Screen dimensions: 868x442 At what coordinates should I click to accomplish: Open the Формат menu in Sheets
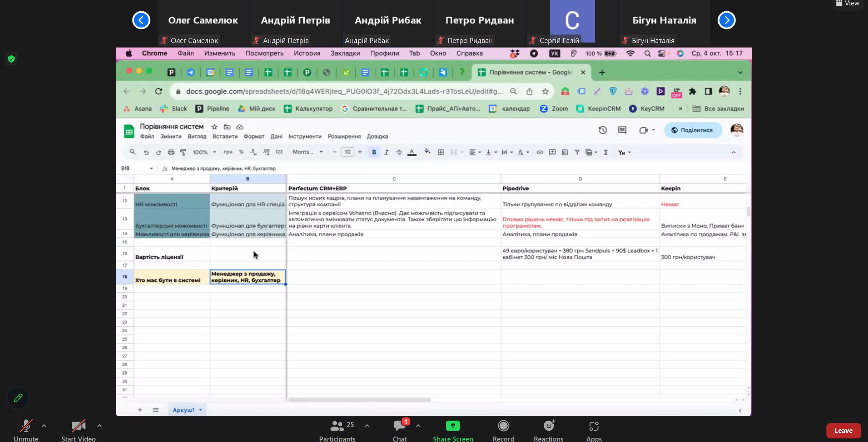[x=254, y=137]
